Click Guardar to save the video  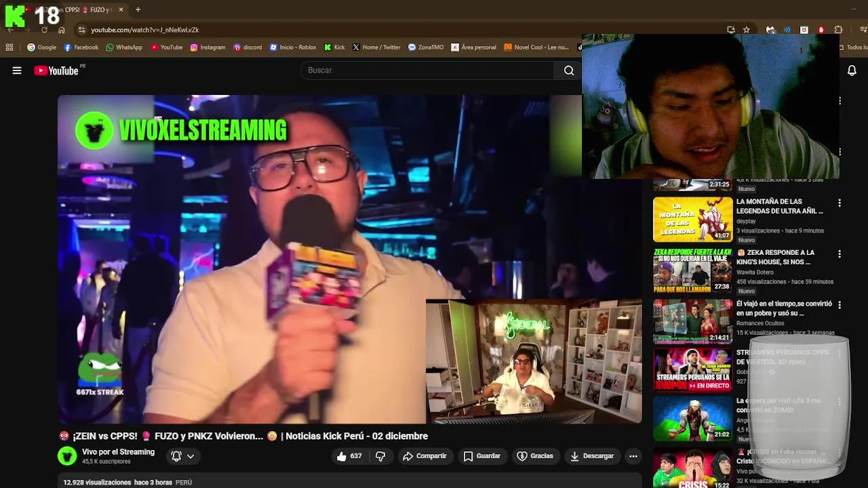pyautogui.click(x=481, y=456)
